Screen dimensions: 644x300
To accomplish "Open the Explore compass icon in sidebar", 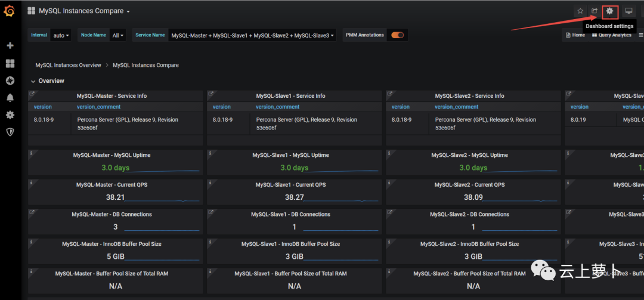I will click(x=10, y=81).
